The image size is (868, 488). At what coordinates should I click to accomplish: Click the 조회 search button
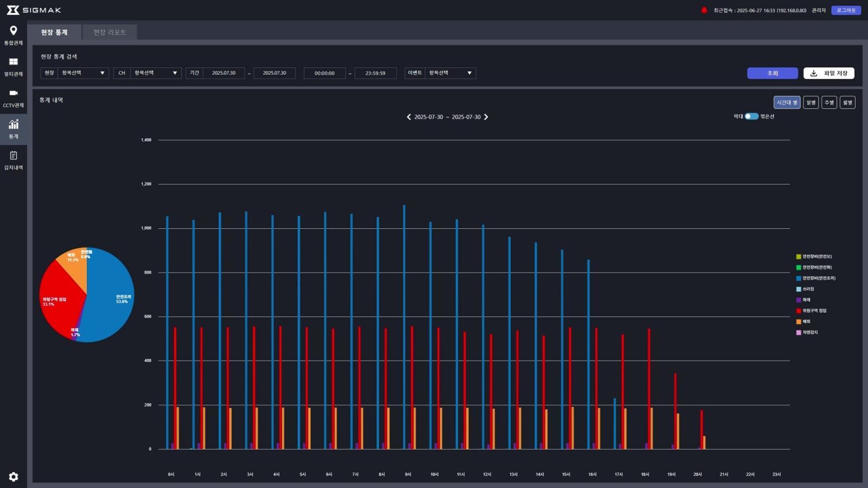(772, 73)
